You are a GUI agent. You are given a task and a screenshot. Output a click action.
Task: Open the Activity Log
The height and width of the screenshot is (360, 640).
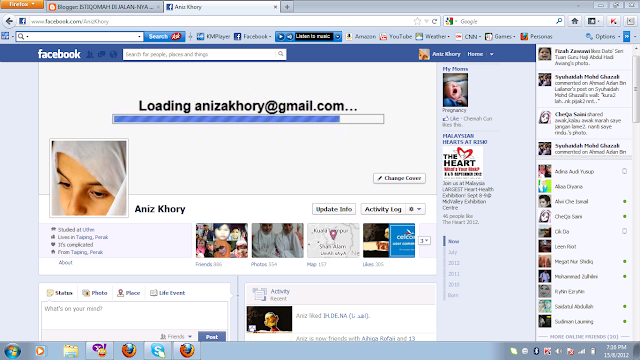click(x=383, y=209)
